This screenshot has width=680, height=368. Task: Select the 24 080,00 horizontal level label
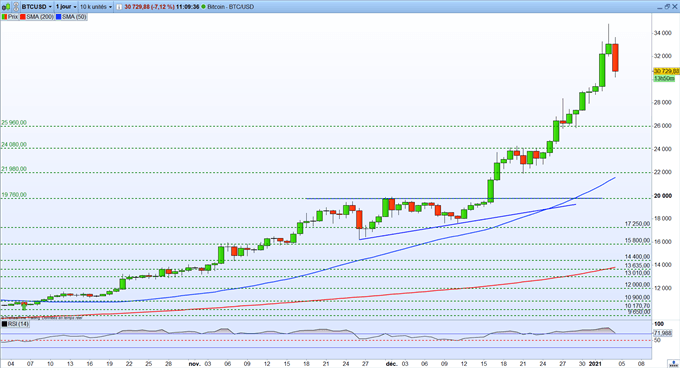tap(14, 144)
